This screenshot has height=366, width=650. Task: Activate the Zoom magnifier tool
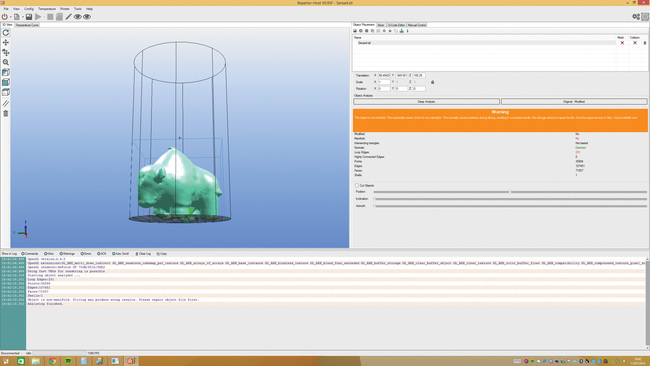[x=6, y=63]
